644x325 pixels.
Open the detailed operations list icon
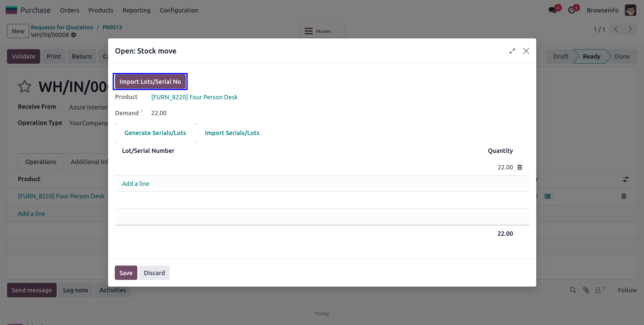click(548, 196)
